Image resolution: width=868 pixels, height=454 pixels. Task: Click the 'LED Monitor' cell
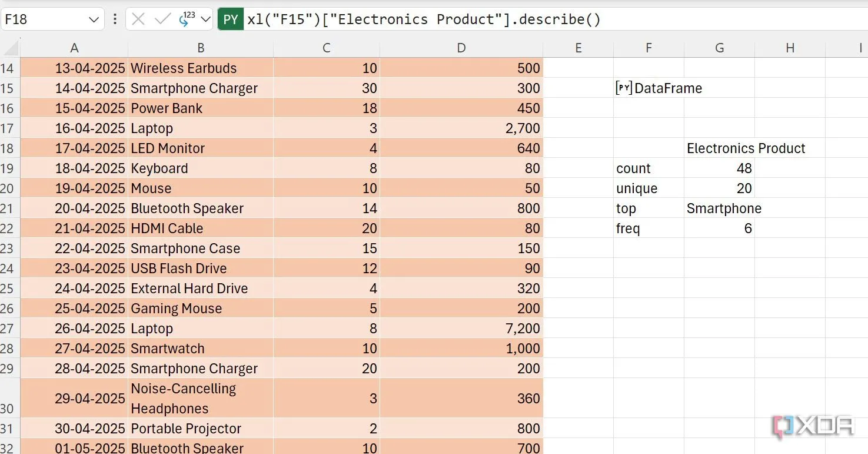[x=201, y=148]
